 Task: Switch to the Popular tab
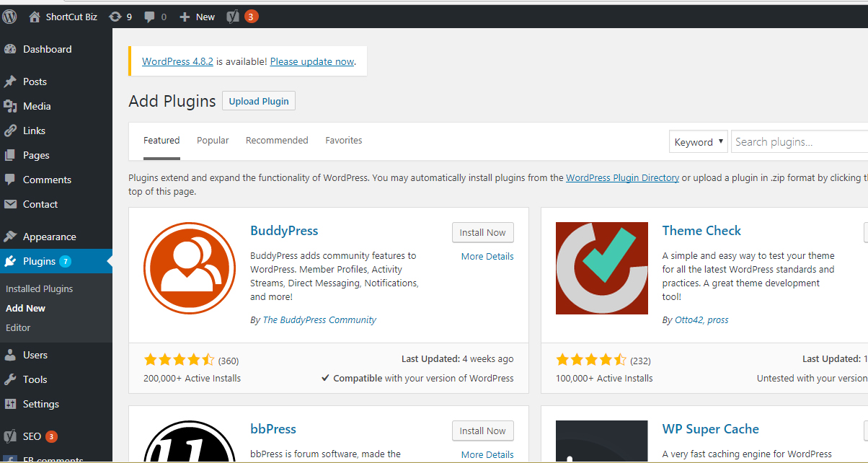click(x=213, y=141)
